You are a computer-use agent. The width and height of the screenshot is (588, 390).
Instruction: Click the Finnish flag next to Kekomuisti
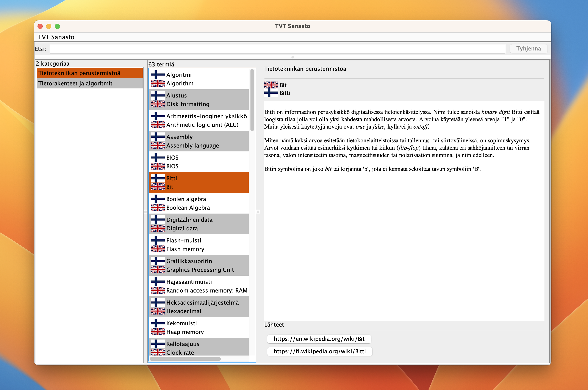point(158,323)
